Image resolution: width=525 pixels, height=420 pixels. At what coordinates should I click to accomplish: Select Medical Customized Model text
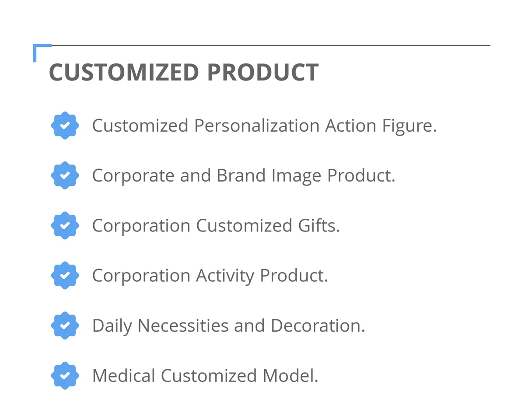205,376
